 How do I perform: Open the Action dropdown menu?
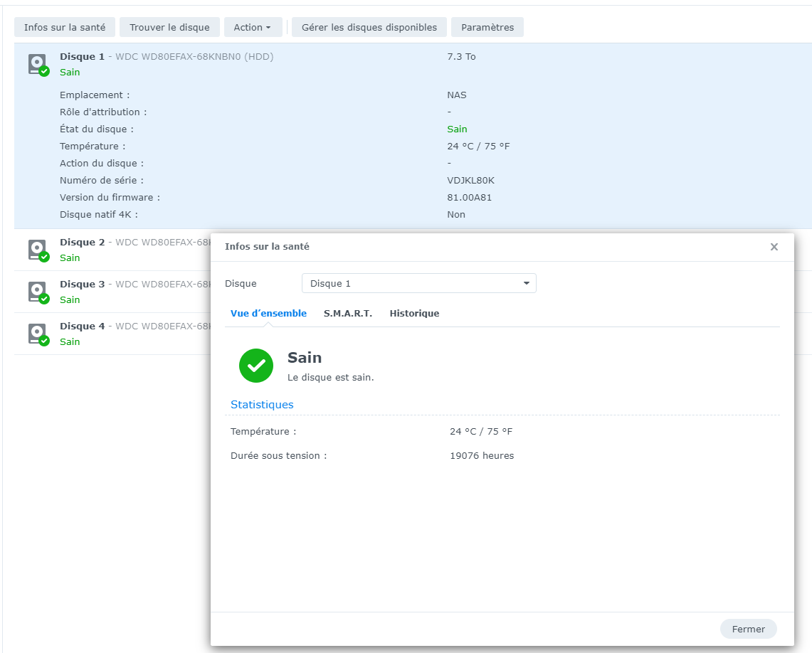pyautogui.click(x=253, y=28)
